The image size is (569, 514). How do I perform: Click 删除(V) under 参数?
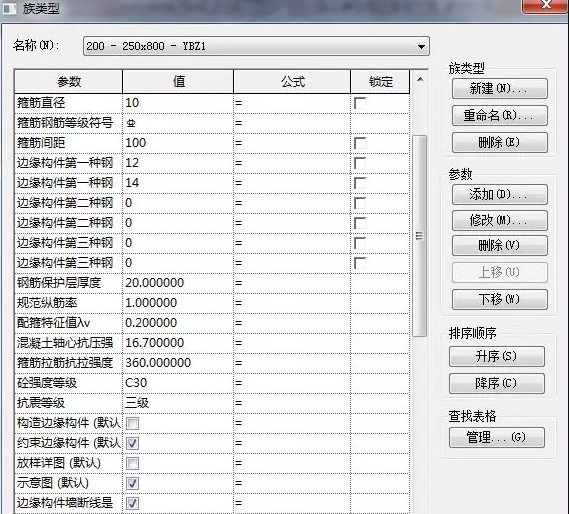[x=500, y=245]
